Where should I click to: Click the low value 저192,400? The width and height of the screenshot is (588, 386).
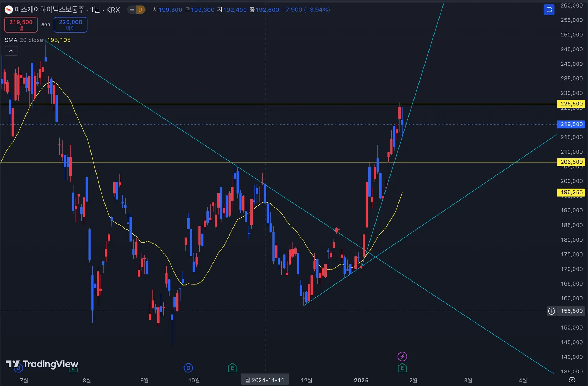232,10
